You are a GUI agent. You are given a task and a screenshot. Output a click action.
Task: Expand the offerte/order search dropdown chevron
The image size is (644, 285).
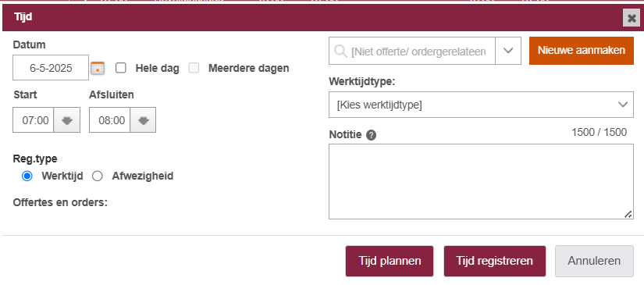(x=508, y=51)
